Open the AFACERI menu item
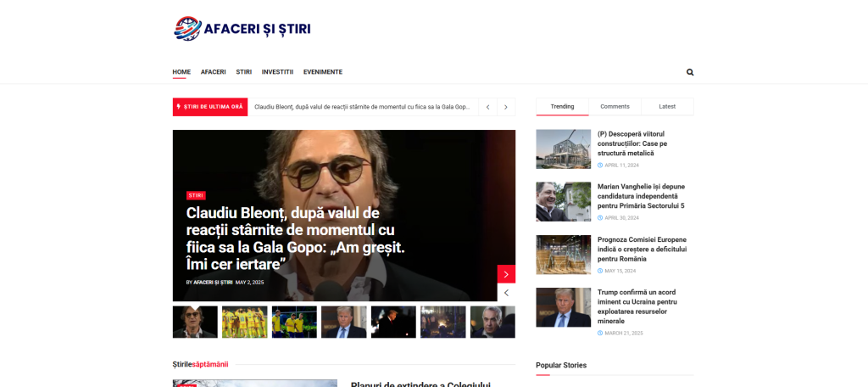 pyautogui.click(x=213, y=72)
